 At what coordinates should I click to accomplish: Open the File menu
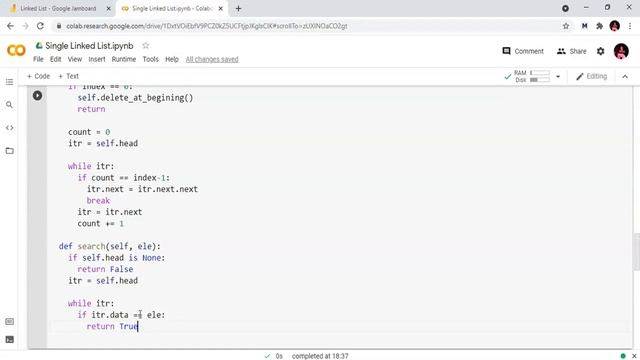pyautogui.click(x=38, y=59)
